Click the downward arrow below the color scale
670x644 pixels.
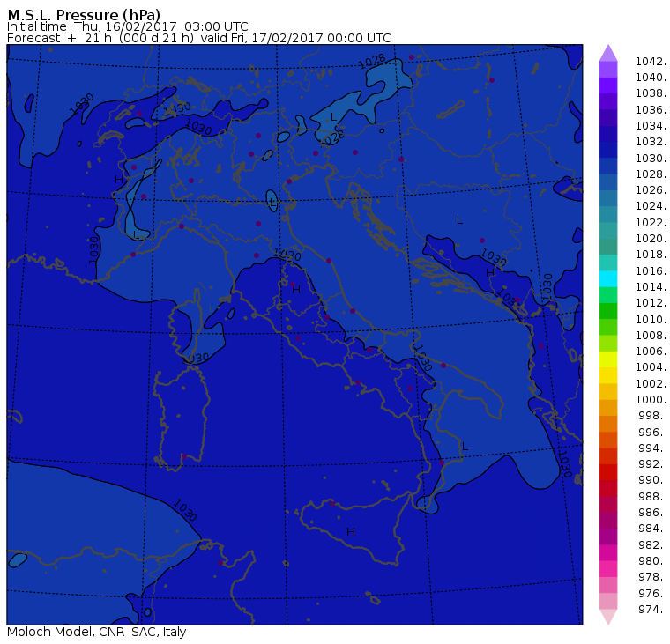[608, 617]
